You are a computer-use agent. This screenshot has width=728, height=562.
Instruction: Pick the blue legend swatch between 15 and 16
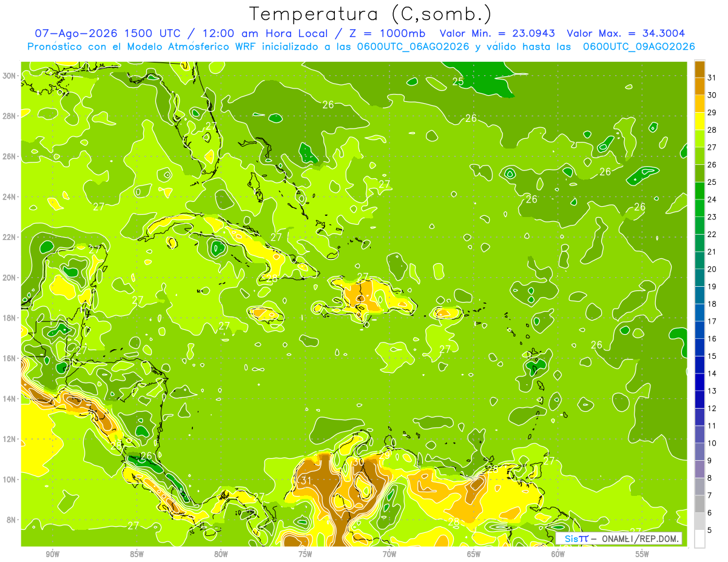tap(699, 347)
